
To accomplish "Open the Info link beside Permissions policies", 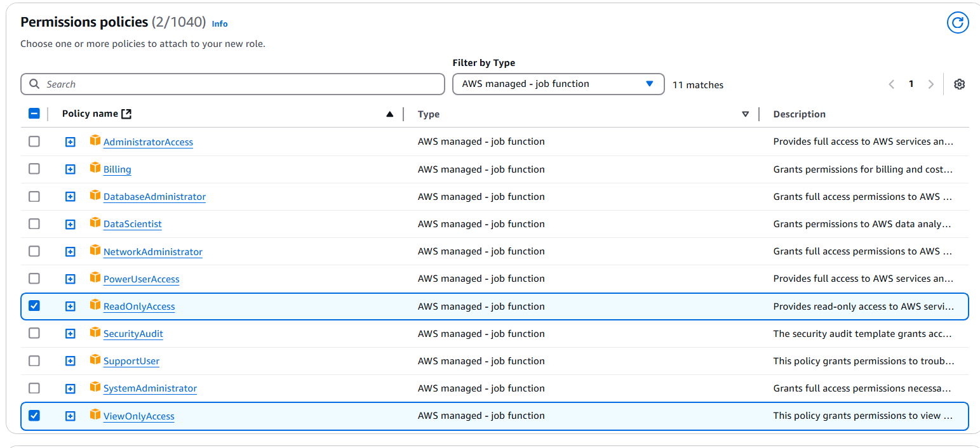I will pyautogui.click(x=219, y=24).
